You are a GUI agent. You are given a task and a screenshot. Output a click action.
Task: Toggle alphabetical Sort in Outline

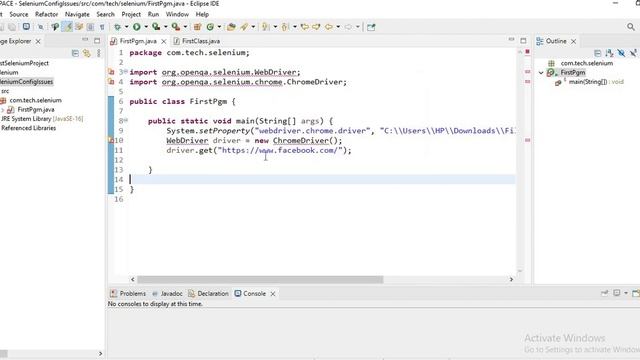[609, 53]
